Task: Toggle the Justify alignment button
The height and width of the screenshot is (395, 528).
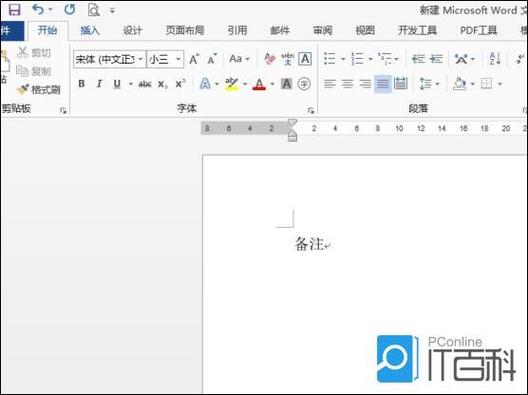Action: 383,84
